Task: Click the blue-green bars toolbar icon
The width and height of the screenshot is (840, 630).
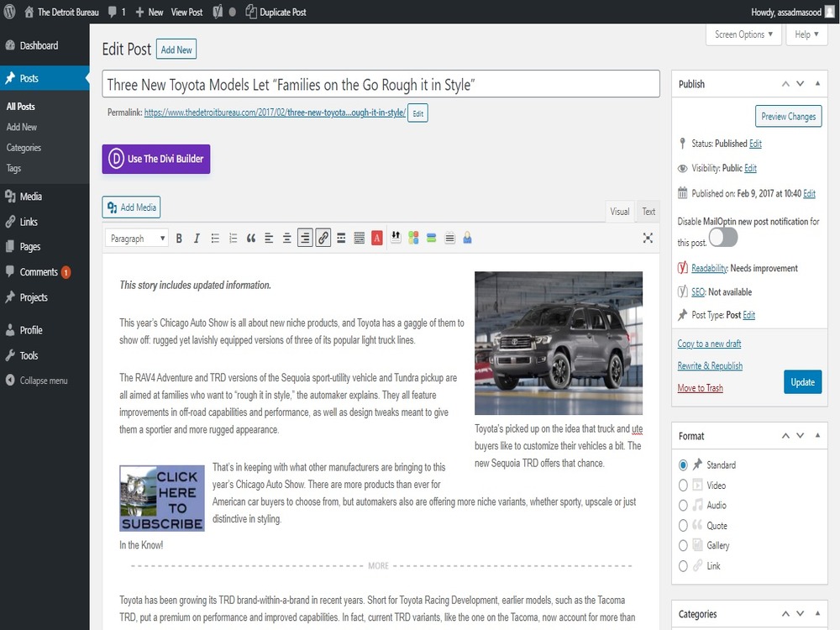Action: [x=431, y=238]
